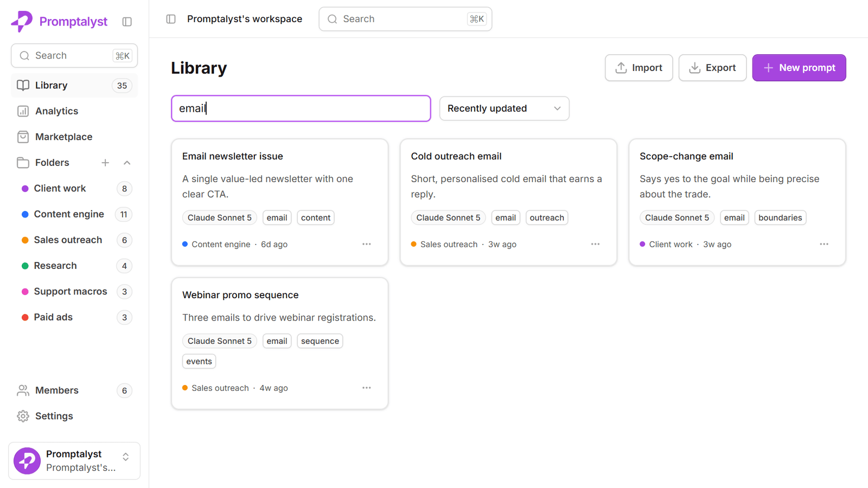
Task: Open Library from the sidebar
Action: [74, 85]
